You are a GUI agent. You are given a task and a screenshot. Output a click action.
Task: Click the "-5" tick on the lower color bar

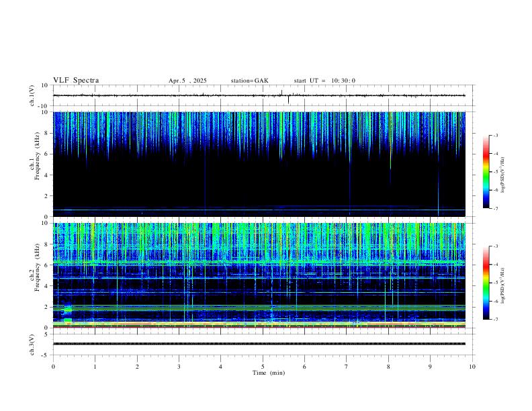point(496,283)
